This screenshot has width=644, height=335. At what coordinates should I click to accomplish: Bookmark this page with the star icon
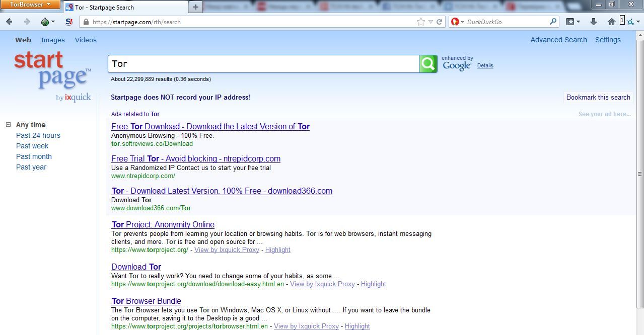point(421,22)
